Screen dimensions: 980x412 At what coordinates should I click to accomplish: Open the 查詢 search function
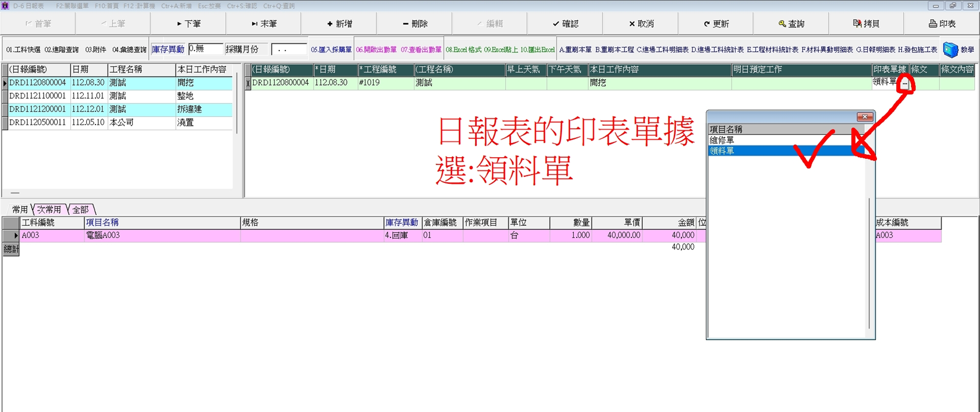click(x=791, y=24)
